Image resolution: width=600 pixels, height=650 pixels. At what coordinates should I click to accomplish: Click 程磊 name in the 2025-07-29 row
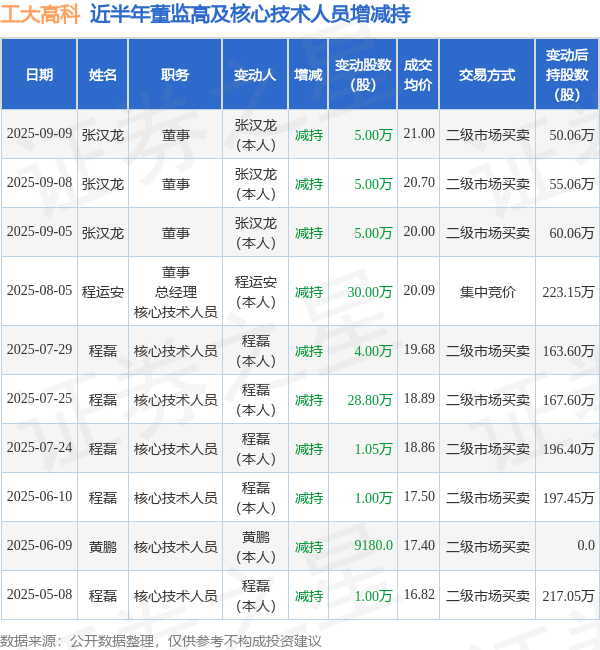click(103, 351)
